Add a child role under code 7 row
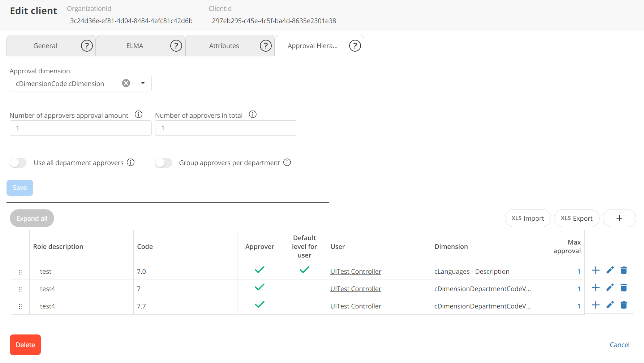The image size is (644, 363). tap(596, 288)
